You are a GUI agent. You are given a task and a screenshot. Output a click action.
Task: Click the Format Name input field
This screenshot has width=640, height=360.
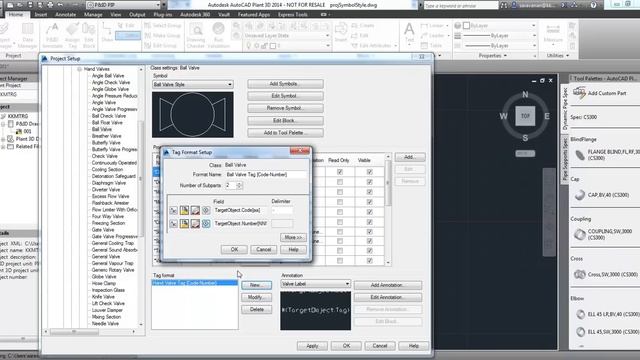(x=266, y=174)
